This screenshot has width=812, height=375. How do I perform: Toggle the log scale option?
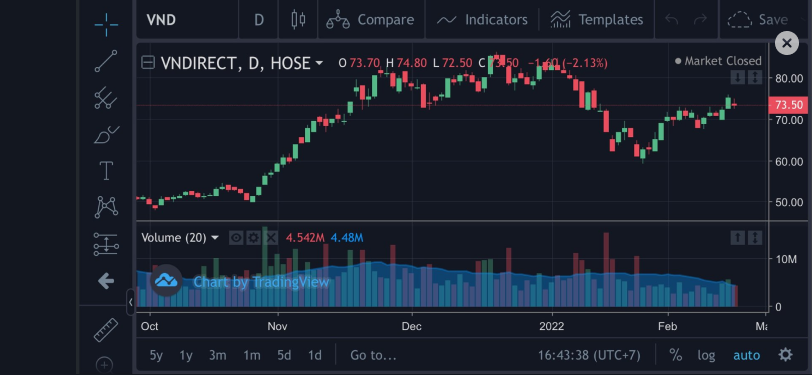pyautogui.click(x=706, y=355)
